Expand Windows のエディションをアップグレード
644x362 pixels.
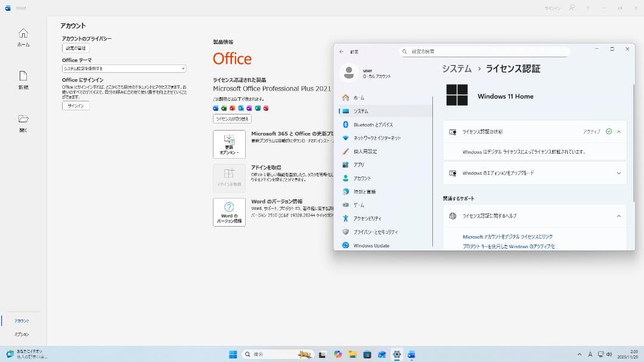(x=618, y=173)
